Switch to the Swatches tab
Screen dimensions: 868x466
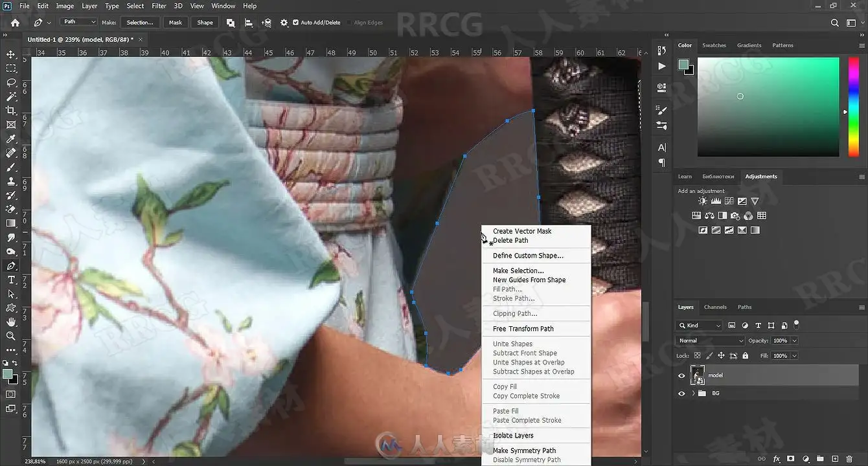pyautogui.click(x=714, y=45)
